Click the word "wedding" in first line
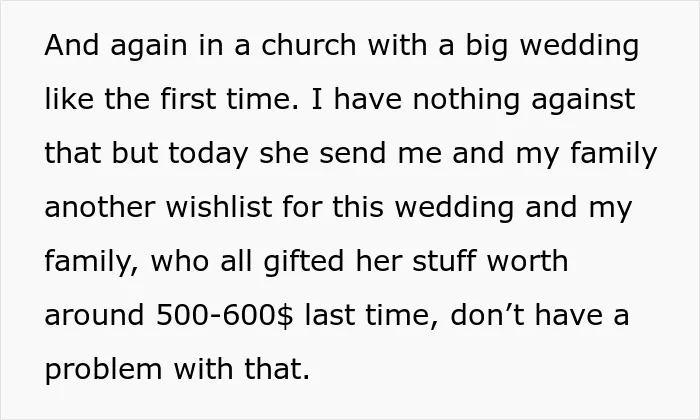The image size is (700, 420). click(579, 47)
